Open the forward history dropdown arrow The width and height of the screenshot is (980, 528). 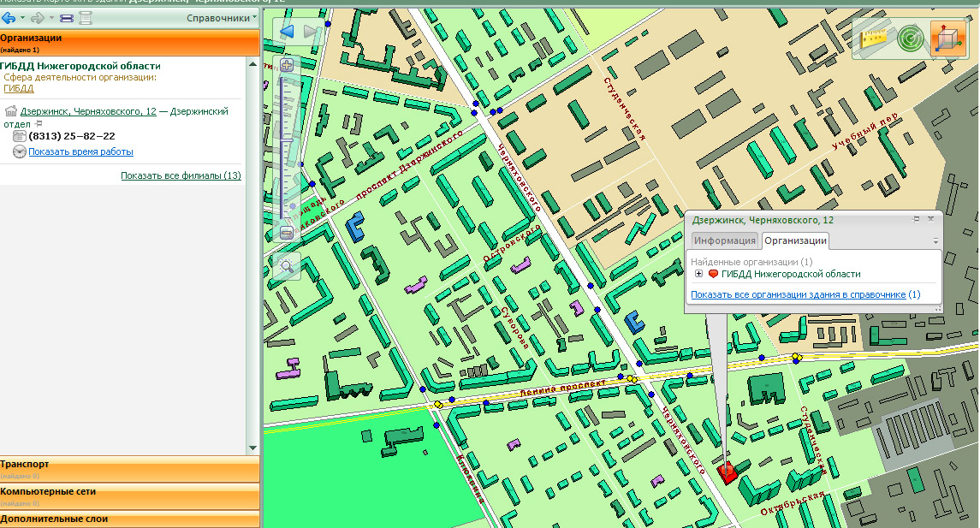(x=51, y=18)
